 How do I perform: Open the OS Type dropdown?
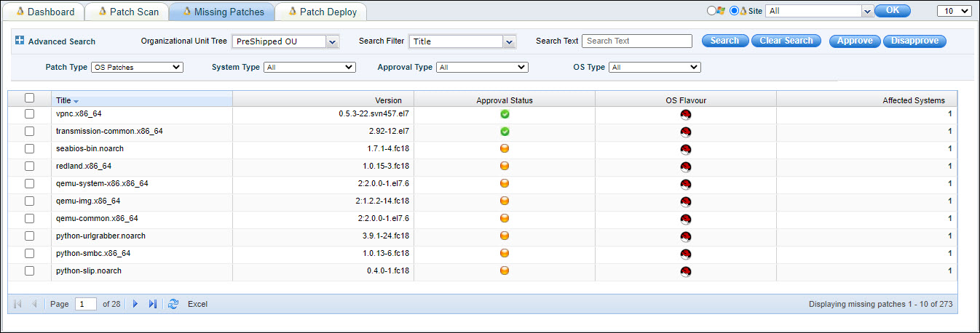coord(655,67)
